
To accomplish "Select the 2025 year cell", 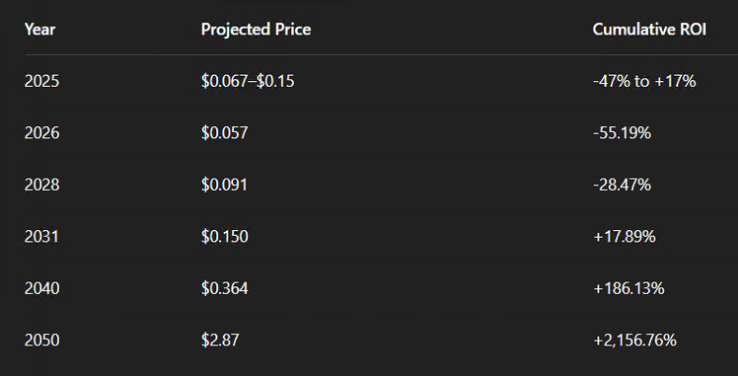I will (x=42, y=81).
